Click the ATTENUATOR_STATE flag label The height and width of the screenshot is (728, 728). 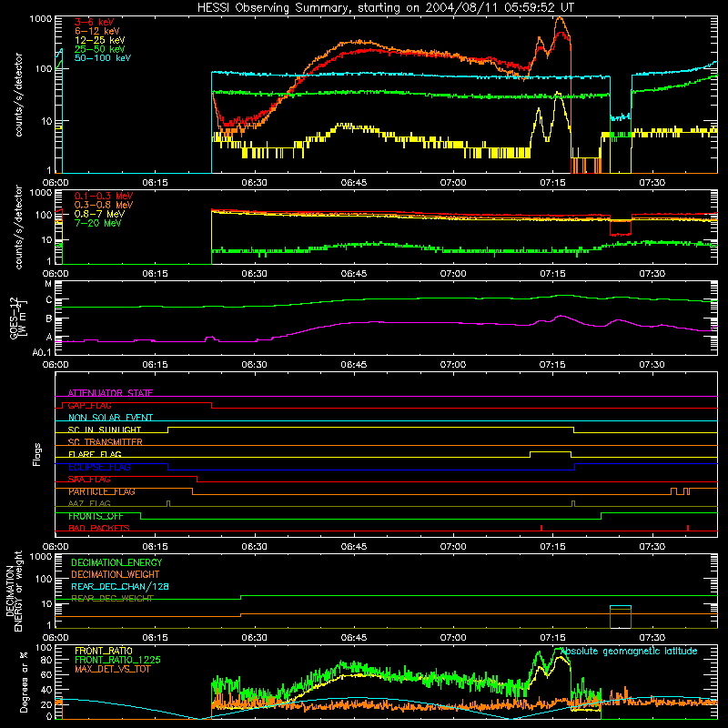(110, 393)
